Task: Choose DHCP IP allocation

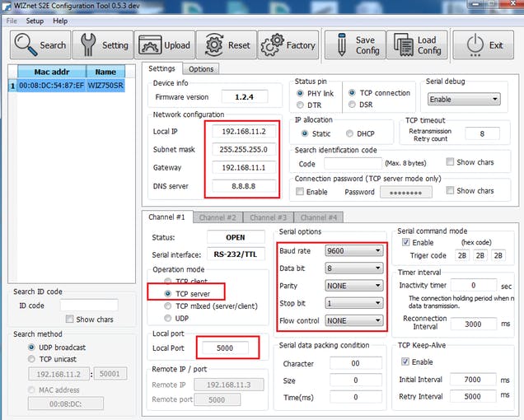Action: click(x=349, y=133)
